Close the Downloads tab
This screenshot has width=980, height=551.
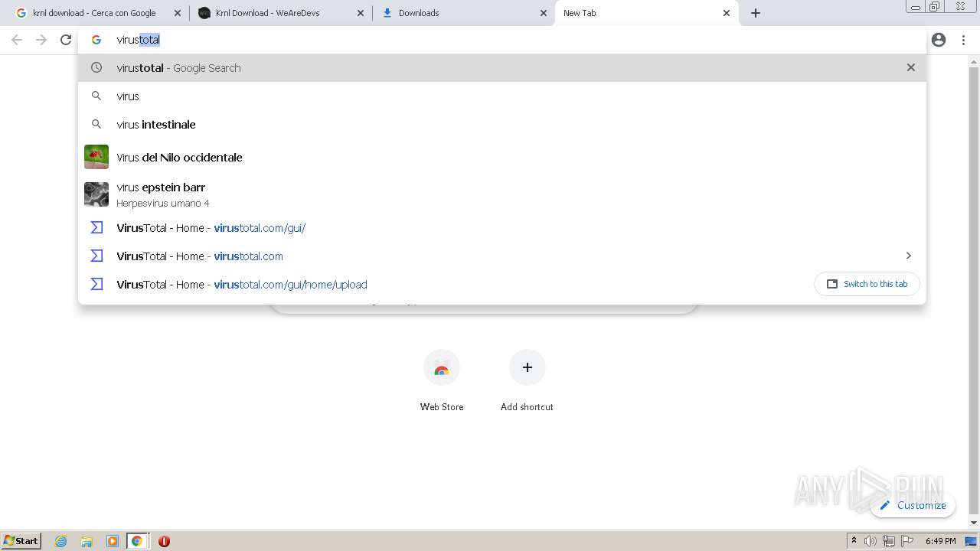tap(544, 13)
